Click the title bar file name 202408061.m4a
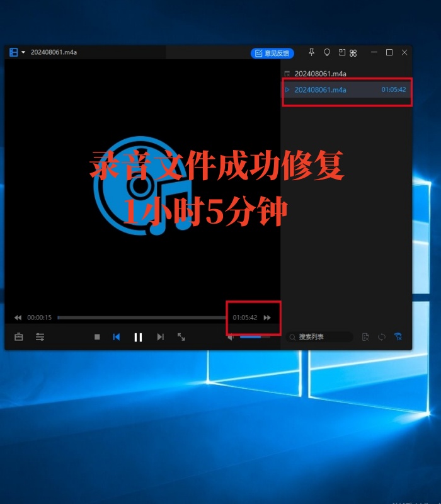This screenshot has width=441, height=504. [54, 52]
